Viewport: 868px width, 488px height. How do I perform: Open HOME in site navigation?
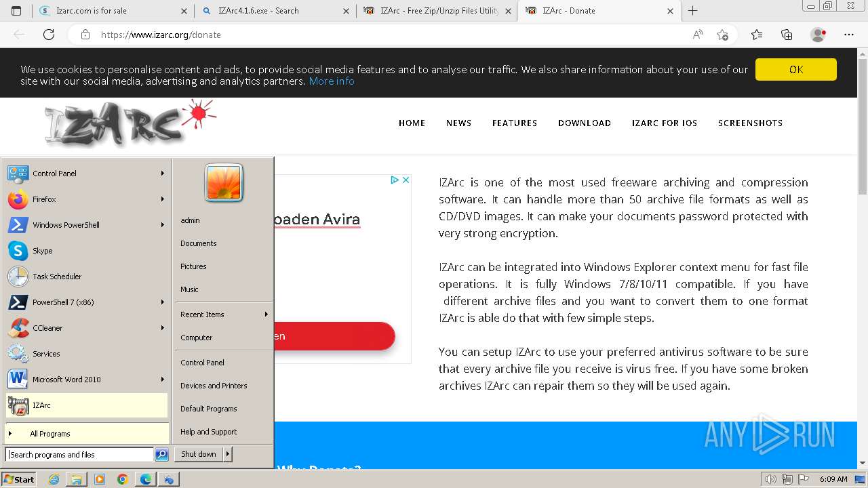tap(412, 123)
